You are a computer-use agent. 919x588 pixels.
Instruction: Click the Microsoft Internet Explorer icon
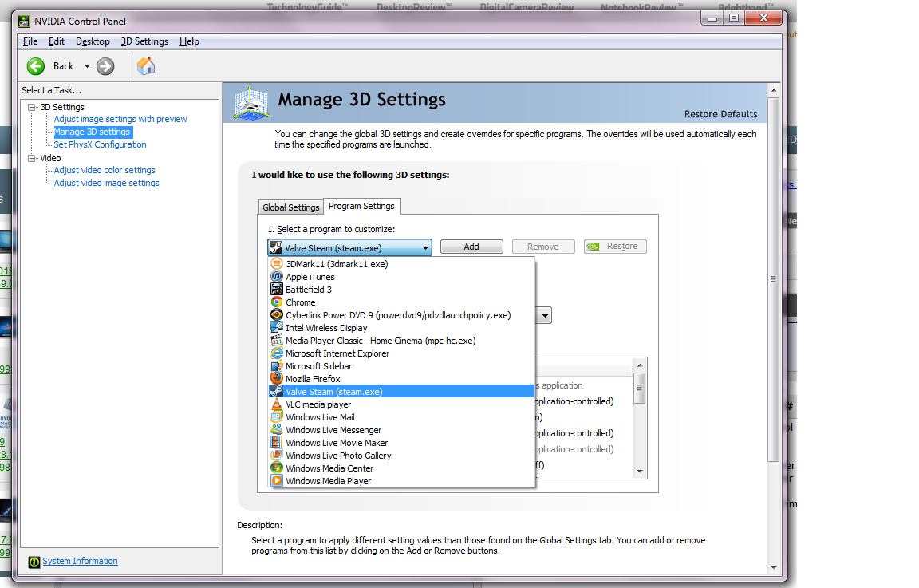[x=277, y=353]
